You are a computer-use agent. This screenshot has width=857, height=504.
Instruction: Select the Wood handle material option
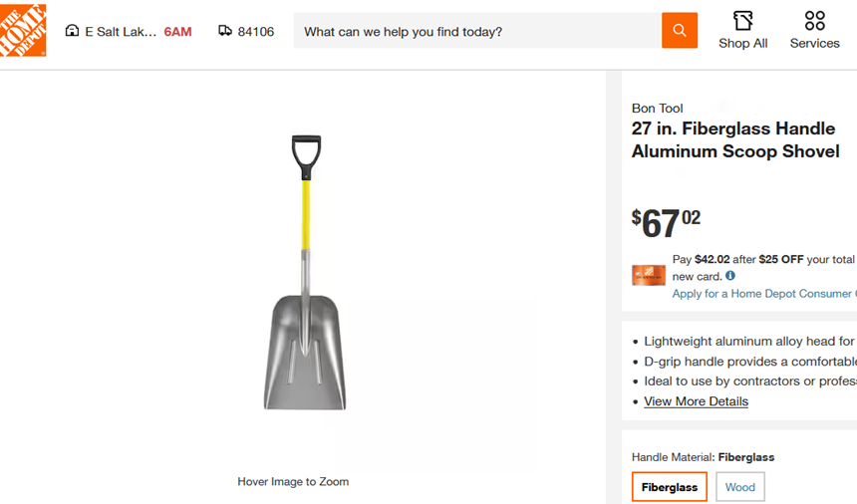coord(740,487)
